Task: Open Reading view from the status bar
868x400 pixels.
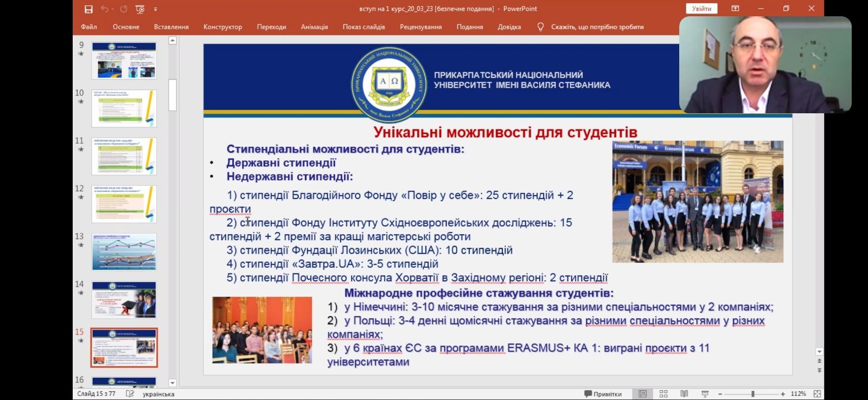Action: [684, 394]
